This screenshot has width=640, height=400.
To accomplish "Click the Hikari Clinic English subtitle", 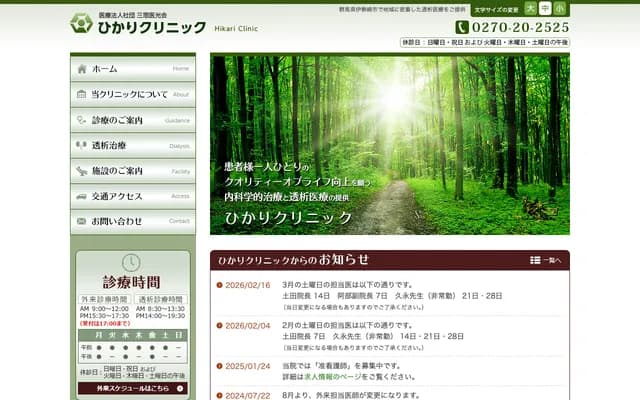I will (x=236, y=29).
